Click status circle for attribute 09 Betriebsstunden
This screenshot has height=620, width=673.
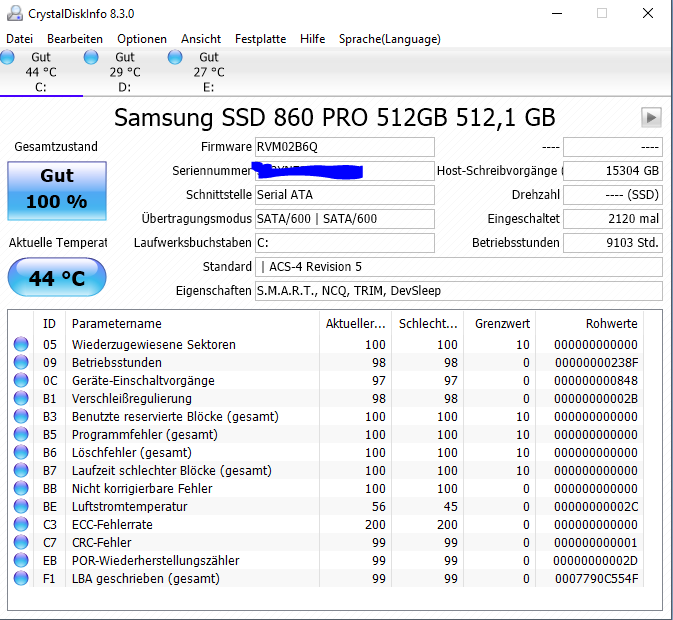click(21, 362)
